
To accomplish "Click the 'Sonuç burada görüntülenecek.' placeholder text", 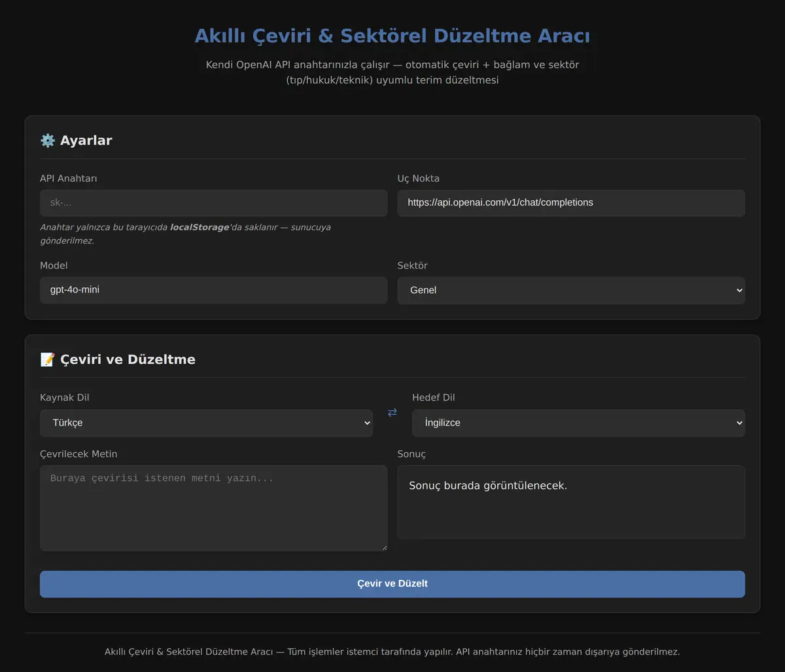I will [x=488, y=486].
